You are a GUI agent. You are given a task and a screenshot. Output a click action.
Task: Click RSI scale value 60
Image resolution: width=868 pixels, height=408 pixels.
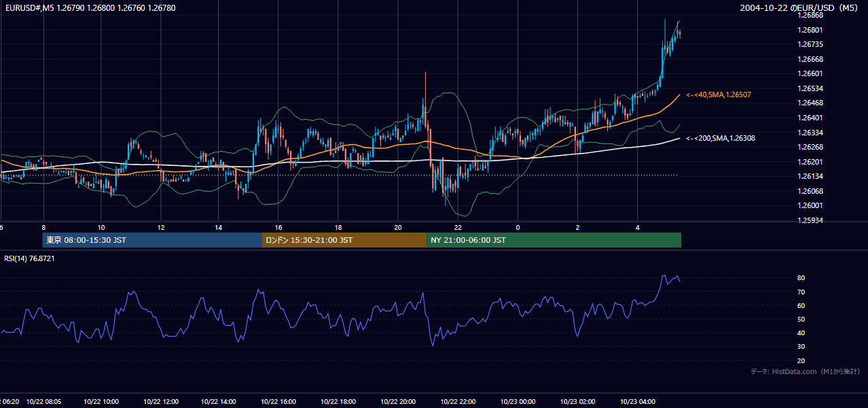click(x=801, y=305)
